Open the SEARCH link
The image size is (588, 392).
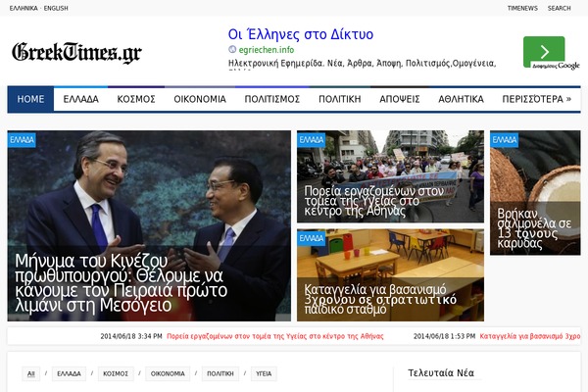[x=559, y=8]
